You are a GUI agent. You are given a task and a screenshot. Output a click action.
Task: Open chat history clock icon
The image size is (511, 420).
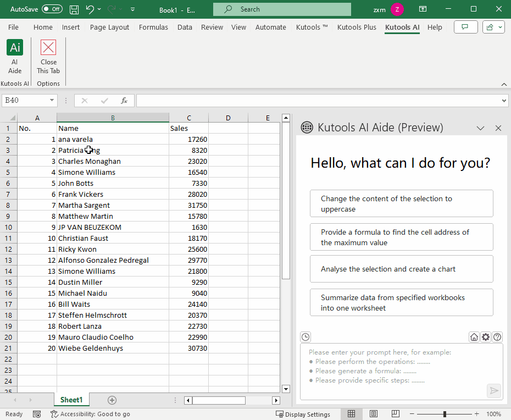click(306, 337)
